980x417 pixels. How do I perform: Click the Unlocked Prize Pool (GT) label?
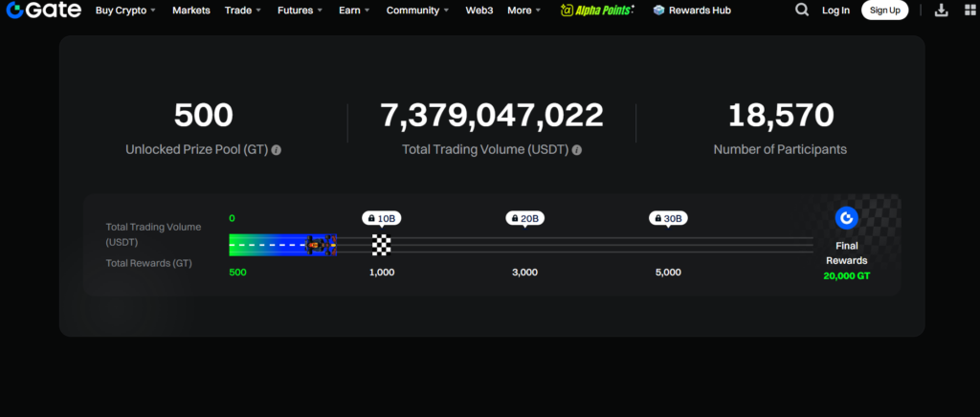click(197, 150)
